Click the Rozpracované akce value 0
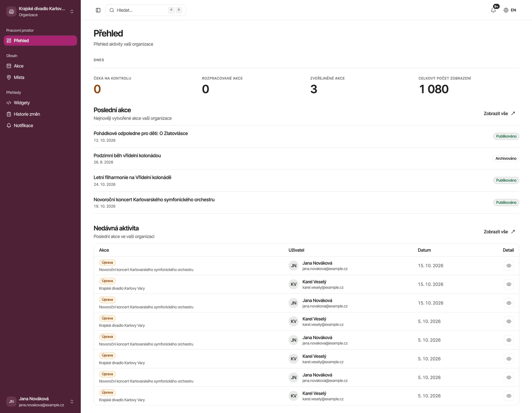Image resolution: width=532 pixels, height=413 pixels. (x=206, y=89)
